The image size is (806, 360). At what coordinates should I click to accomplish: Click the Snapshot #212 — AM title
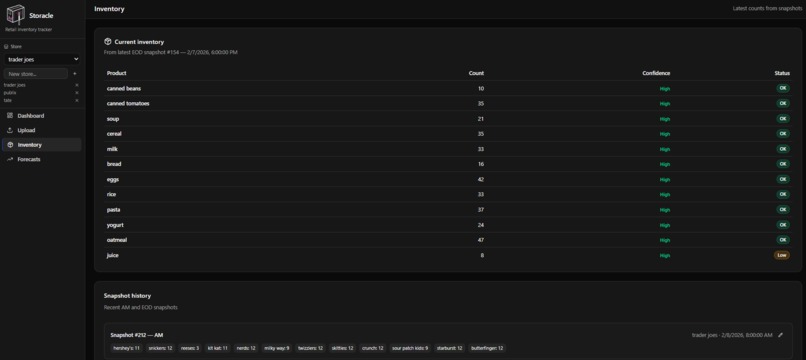(x=137, y=335)
